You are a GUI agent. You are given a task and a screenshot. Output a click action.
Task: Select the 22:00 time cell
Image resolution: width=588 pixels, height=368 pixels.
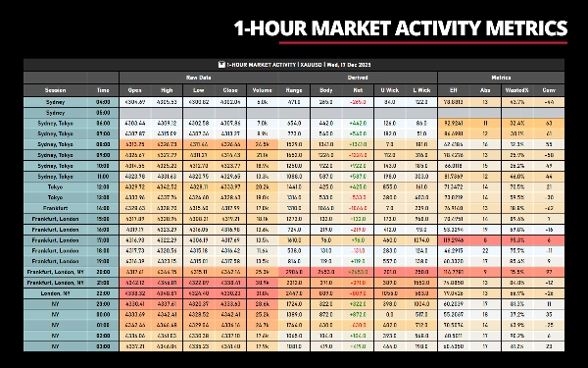point(103,293)
